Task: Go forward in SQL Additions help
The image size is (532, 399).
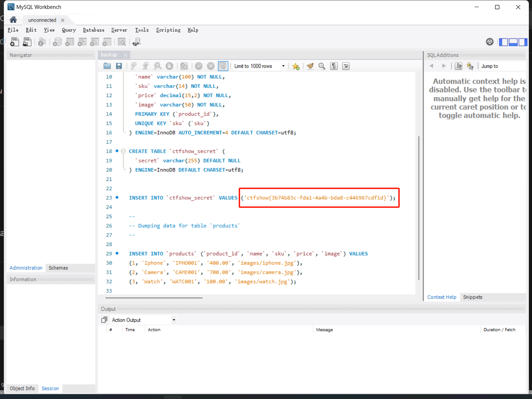Action: pyautogui.click(x=444, y=66)
